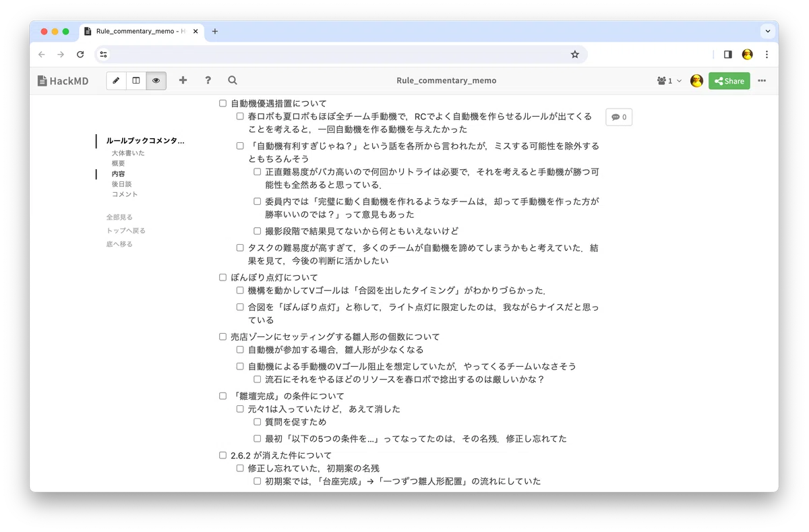
Task: Check the 「雛壇完成」の条件について checkbox
Action: click(223, 396)
